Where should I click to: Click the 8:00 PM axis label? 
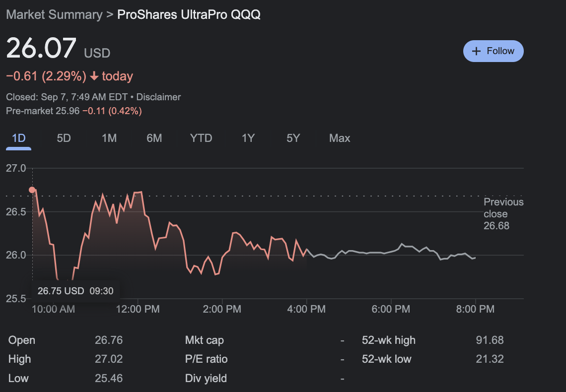click(475, 309)
